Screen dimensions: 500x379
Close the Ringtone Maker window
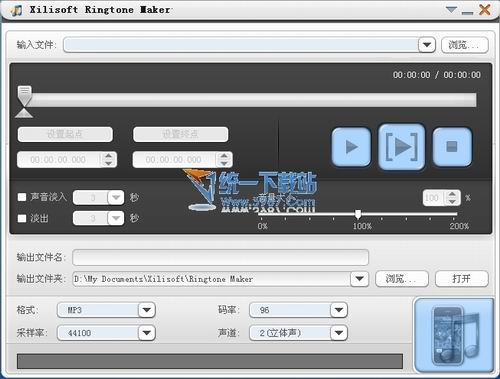coord(484,10)
